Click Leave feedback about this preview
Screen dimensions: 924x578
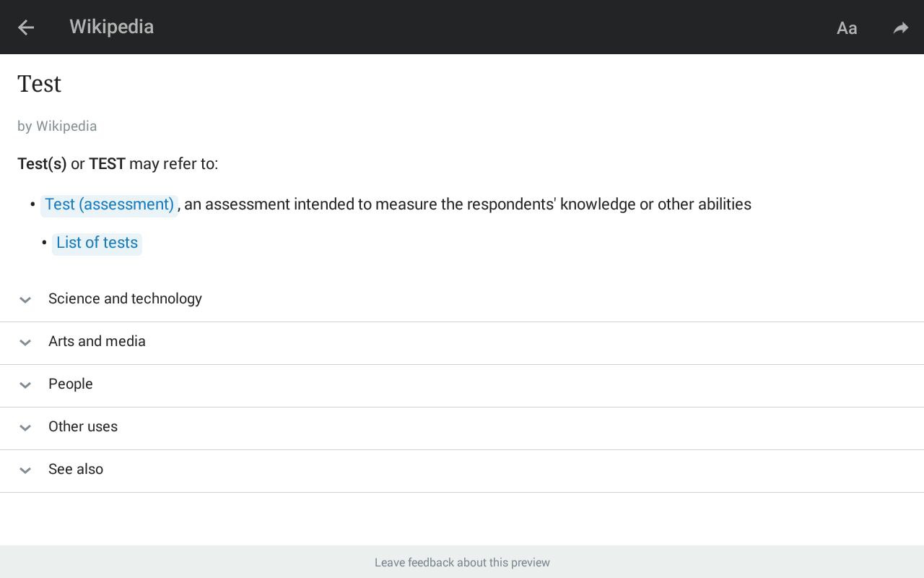point(462,562)
